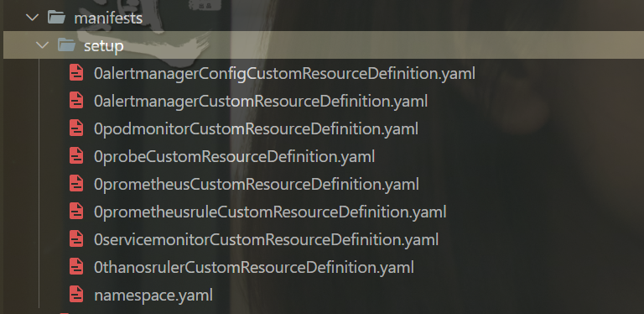Collapse the manifests folder chevron

point(32,18)
